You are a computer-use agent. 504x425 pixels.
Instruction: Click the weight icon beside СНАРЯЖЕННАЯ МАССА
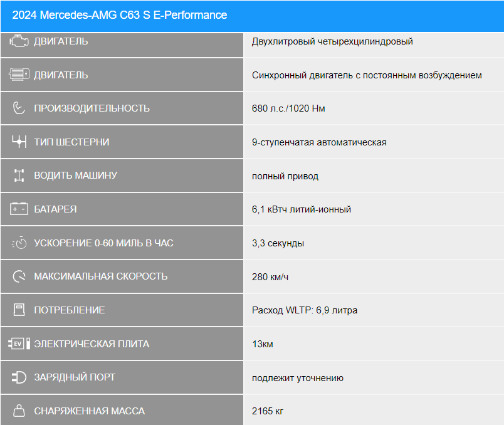[19, 411]
